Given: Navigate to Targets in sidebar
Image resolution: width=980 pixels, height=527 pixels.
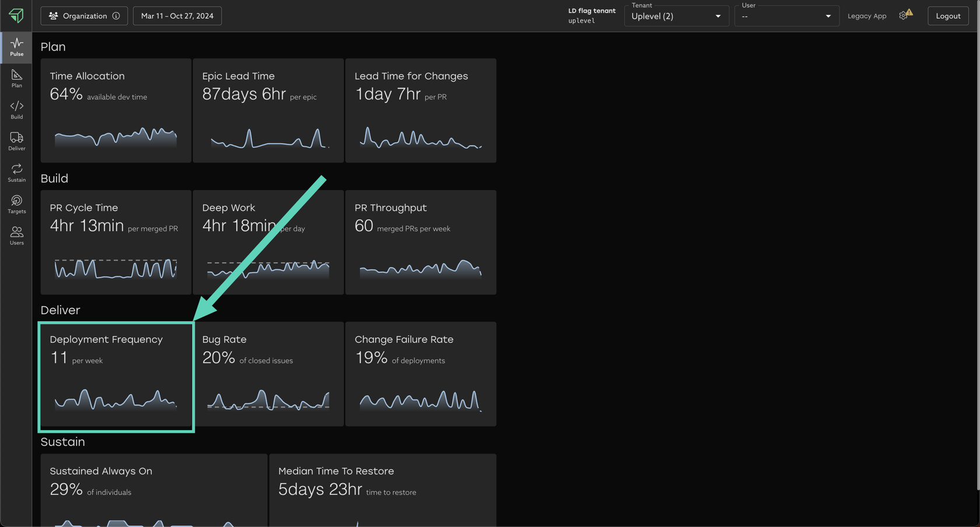Looking at the screenshot, I should point(16,205).
